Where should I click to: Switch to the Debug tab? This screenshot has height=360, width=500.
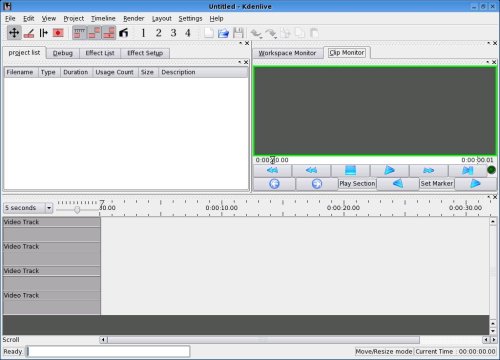click(x=63, y=53)
